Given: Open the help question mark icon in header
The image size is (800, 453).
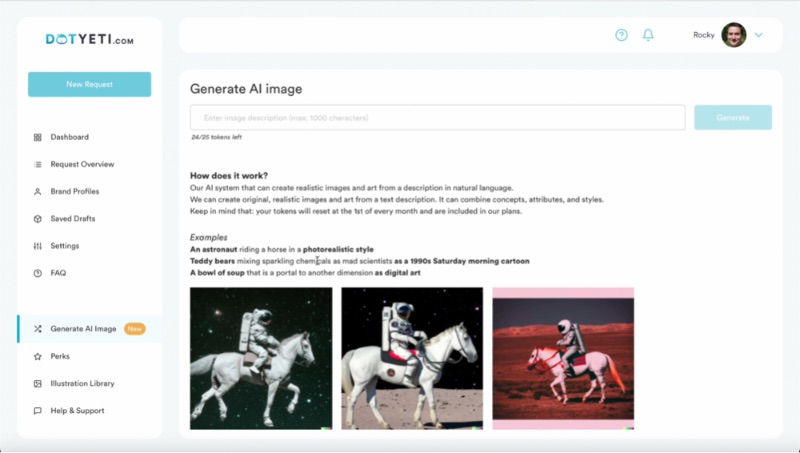Looking at the screenshot, I should coord(621,35).
